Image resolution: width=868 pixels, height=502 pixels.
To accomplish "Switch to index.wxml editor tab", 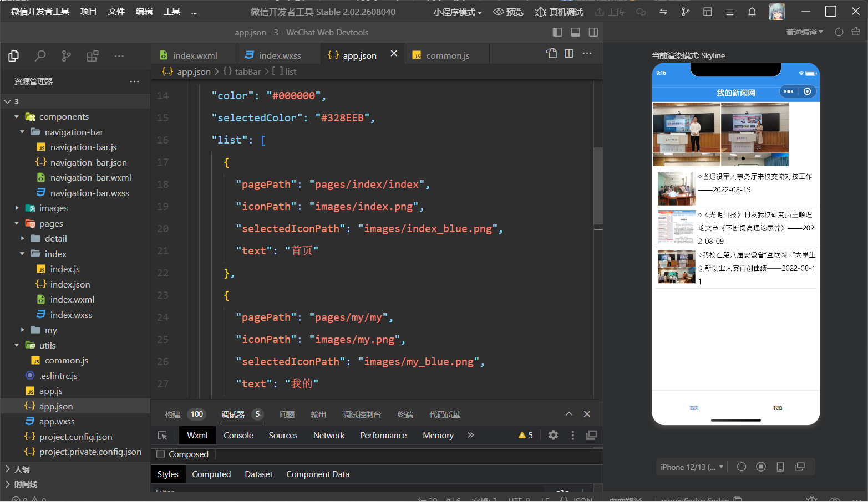I will point(194,55).
